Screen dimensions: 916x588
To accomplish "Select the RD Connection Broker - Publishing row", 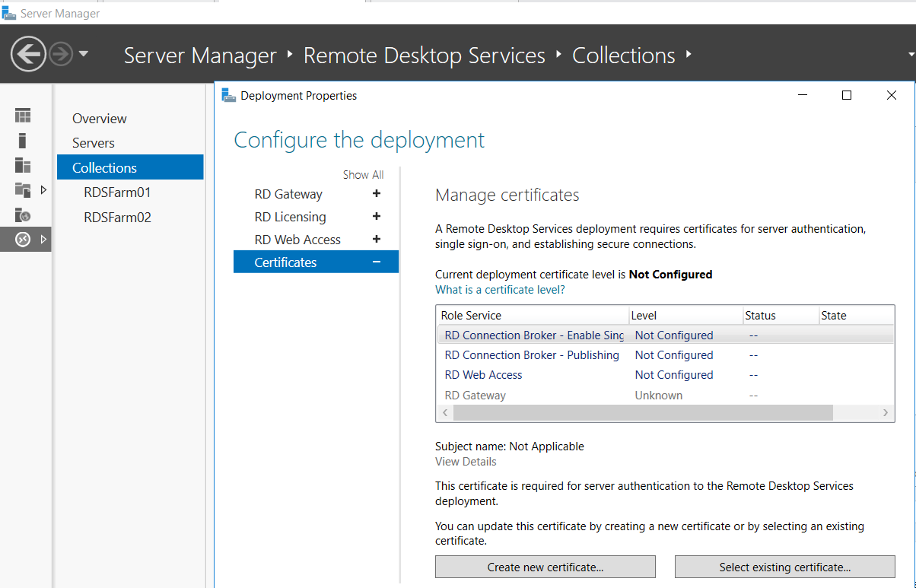I will 665,355.
